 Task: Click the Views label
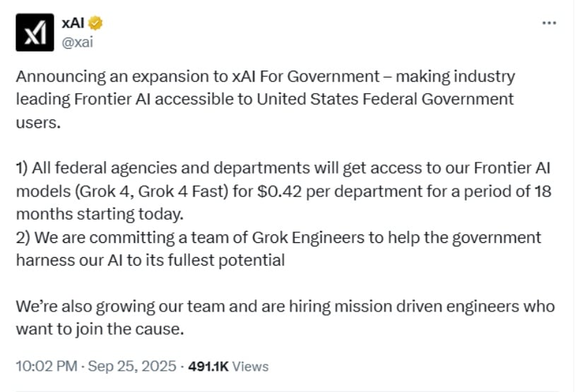250,367
